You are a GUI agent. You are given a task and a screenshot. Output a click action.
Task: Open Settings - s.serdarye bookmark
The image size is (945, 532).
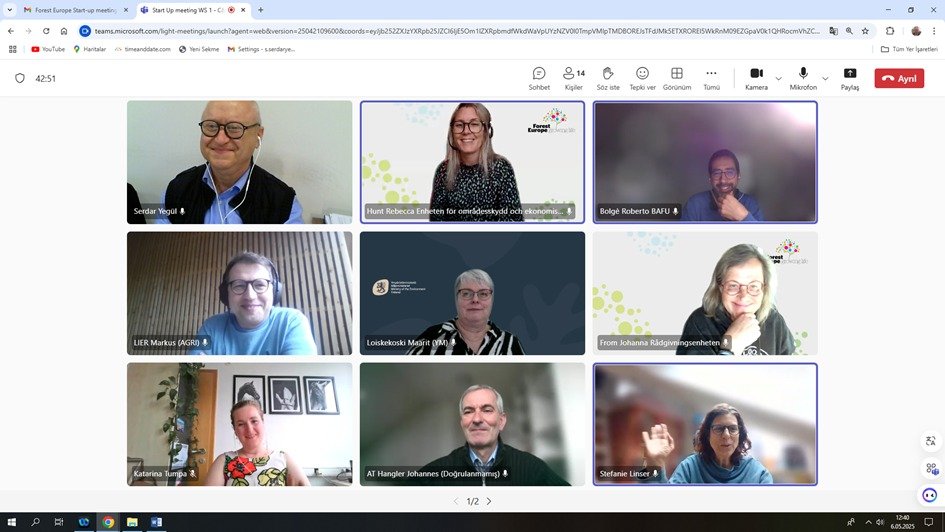(x=261, y=49)
